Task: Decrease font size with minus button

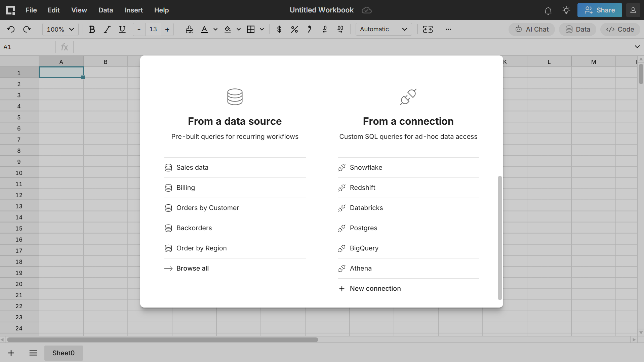Action: (139, 29)
